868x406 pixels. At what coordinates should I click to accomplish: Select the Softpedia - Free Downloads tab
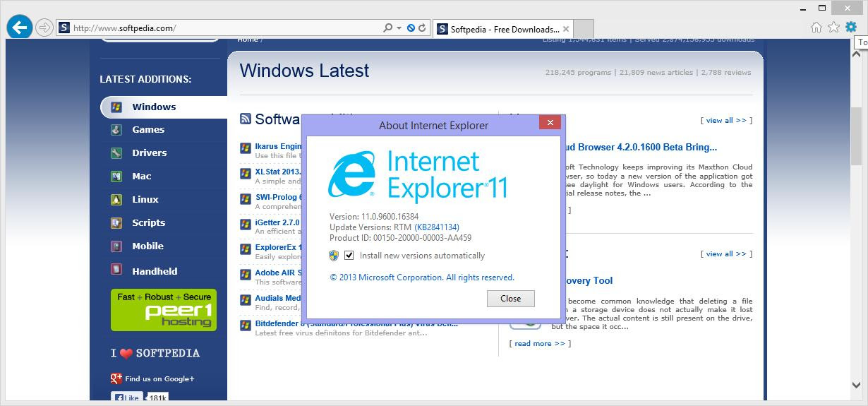point(504,29)
